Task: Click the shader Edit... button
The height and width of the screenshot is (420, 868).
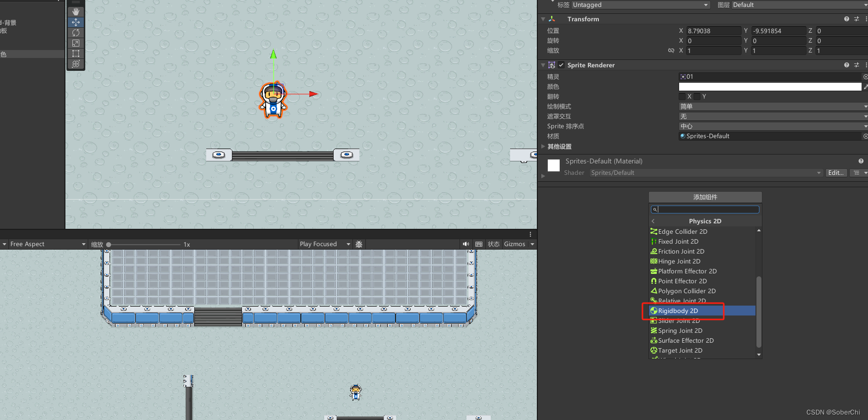Action: 836,173
